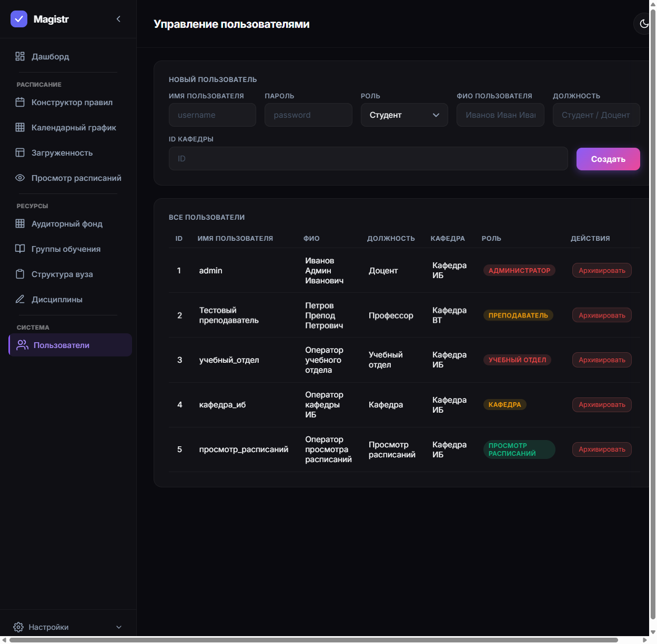Click the horizontal scrollbar at bottom
Image resolution: width=657 pixels, height=644 pixels.
(x=314, y=640)
